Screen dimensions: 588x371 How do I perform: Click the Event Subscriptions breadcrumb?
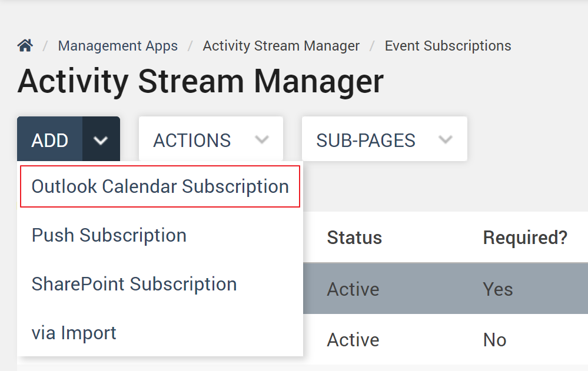(x=447, y=46)
